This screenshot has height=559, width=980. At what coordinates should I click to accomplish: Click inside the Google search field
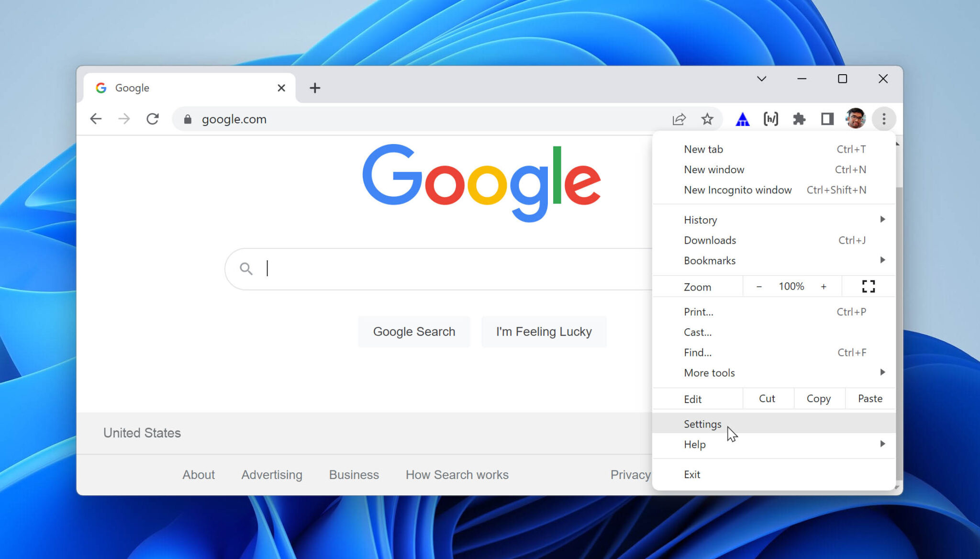point(431,268)
